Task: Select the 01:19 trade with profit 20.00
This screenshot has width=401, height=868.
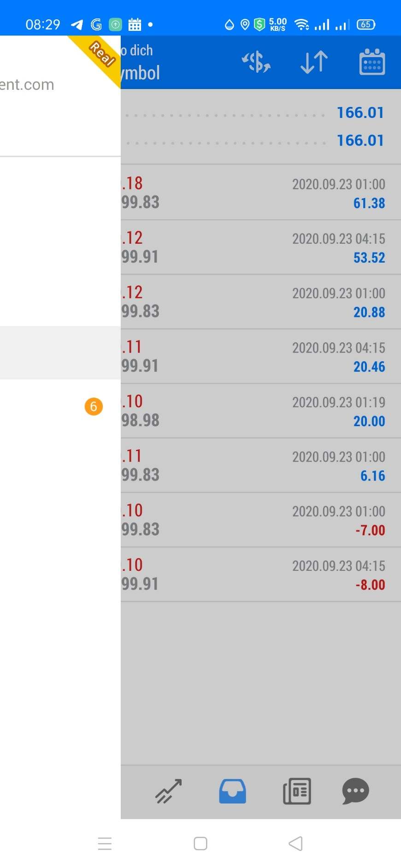Action: 261,411
